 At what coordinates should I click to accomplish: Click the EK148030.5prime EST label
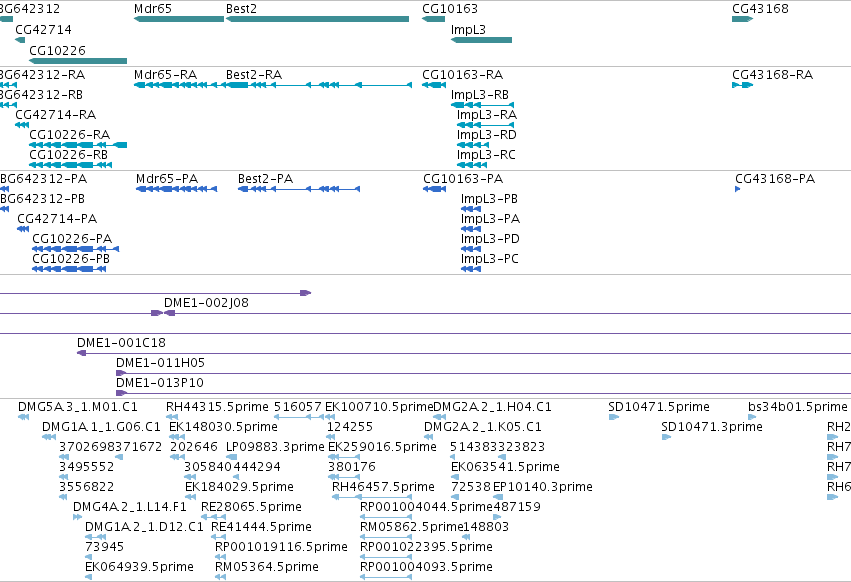click(x=223, y=427)
